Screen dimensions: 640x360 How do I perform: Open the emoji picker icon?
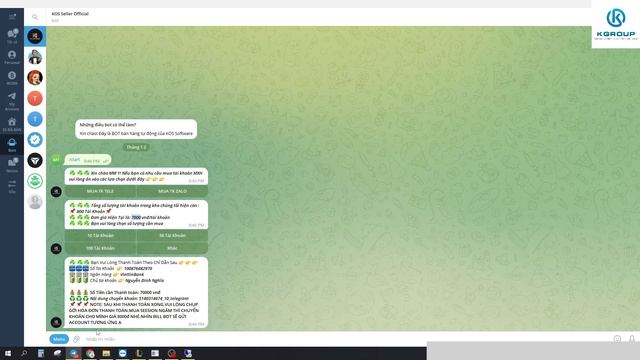click(617, 339)
